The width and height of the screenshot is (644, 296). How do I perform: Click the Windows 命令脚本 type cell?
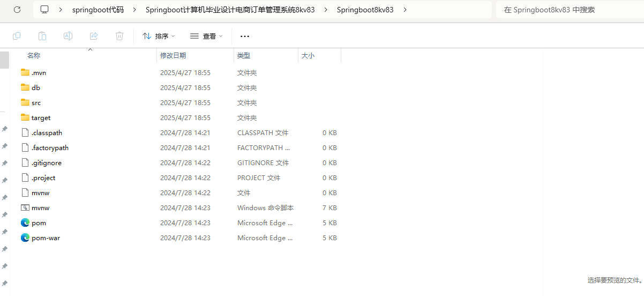265,208
